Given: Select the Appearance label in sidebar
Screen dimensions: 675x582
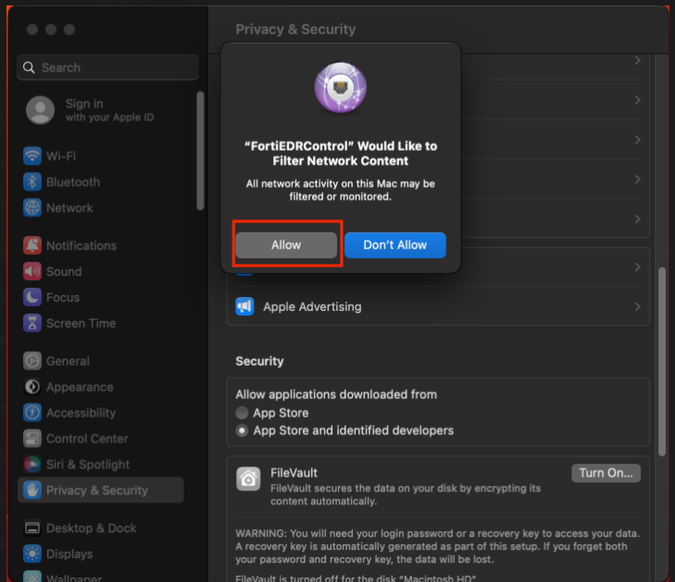Looking at the screenshot, I should tap(80, 387).
